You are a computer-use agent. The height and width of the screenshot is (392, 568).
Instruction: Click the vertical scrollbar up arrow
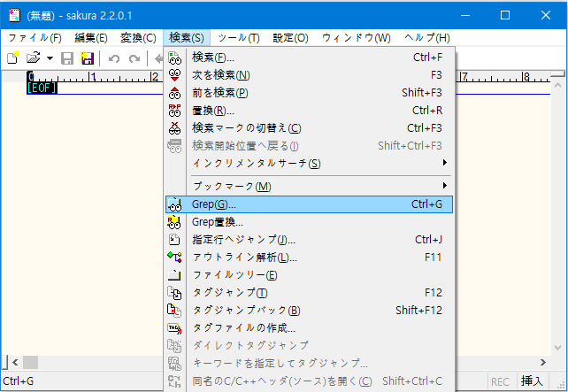(558, 86)
